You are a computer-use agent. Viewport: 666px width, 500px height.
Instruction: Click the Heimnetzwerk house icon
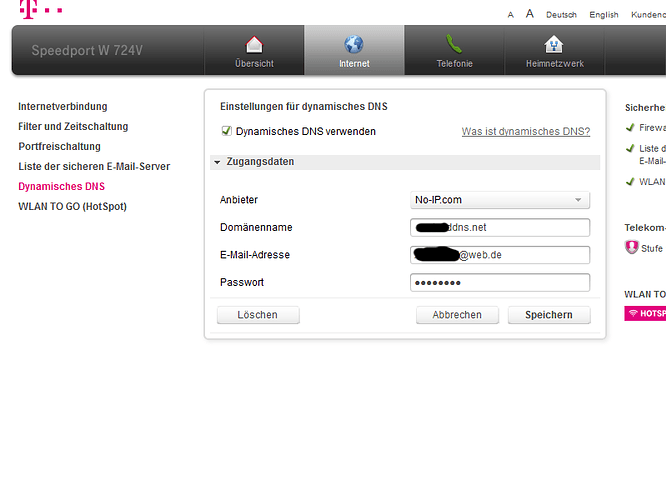(554, 44)
